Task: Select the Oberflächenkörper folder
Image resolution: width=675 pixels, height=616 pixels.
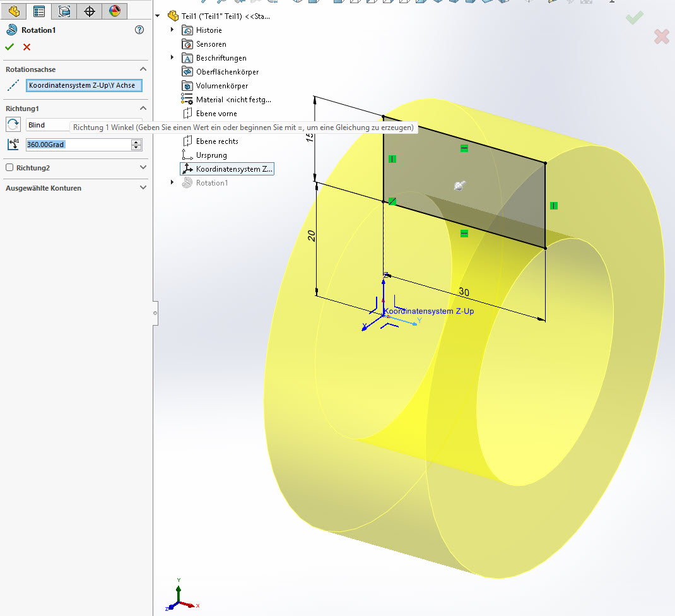Action: click(220, 71)
